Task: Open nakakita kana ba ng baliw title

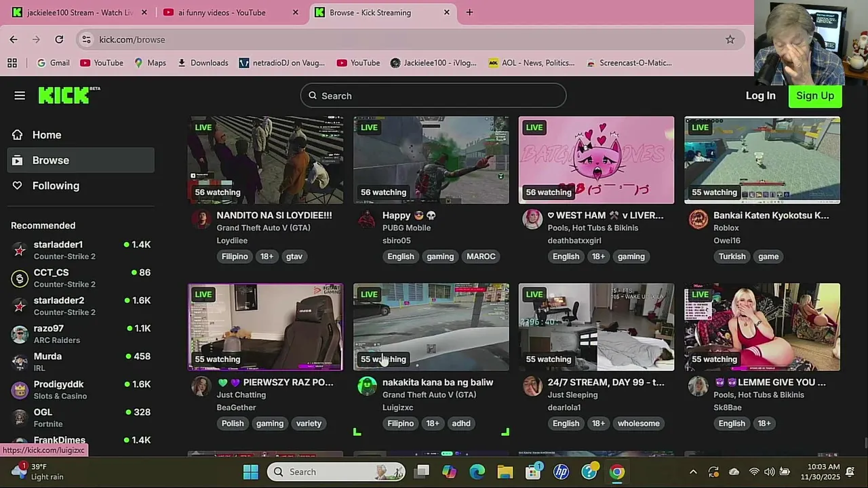Action: coord(437,382)
